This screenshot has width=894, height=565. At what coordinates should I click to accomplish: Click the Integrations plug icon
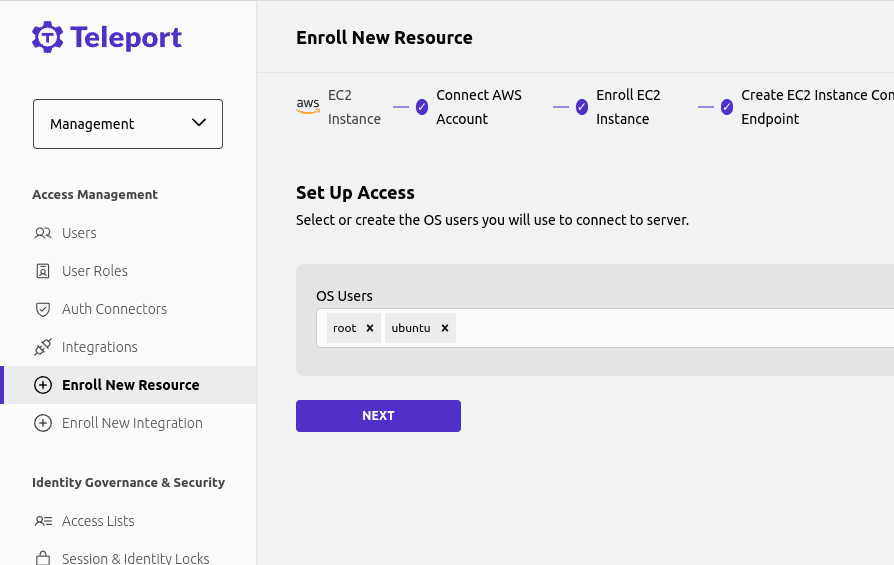click(43, 347)
